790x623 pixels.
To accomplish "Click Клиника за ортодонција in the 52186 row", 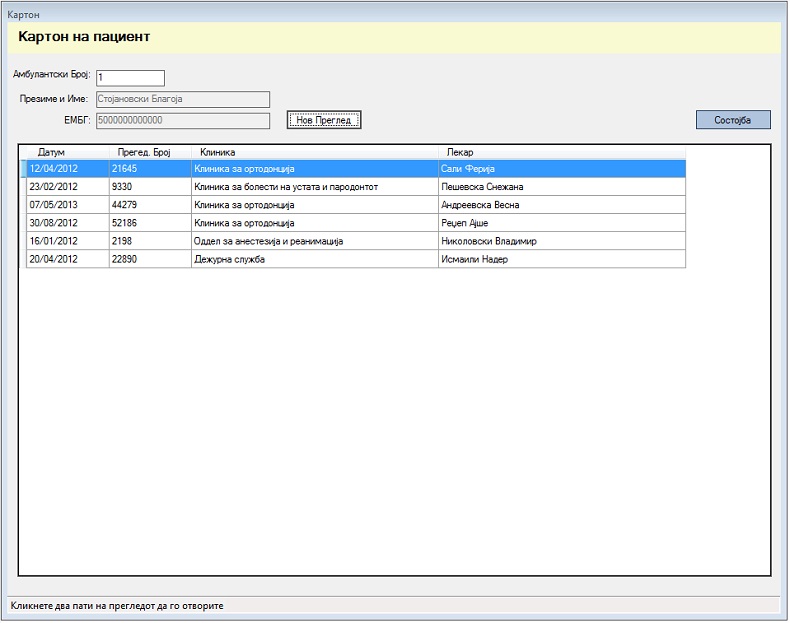I will pyautogui.click(x=315, y=223).
